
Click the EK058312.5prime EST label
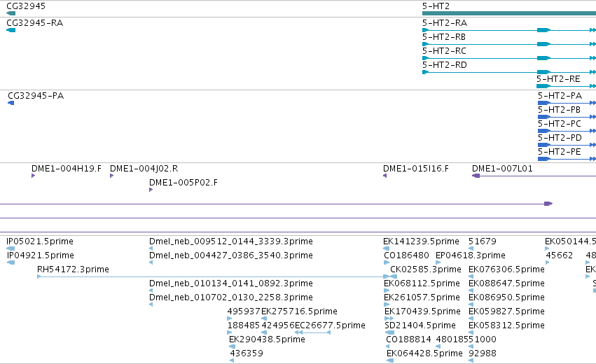pos(506,325)
